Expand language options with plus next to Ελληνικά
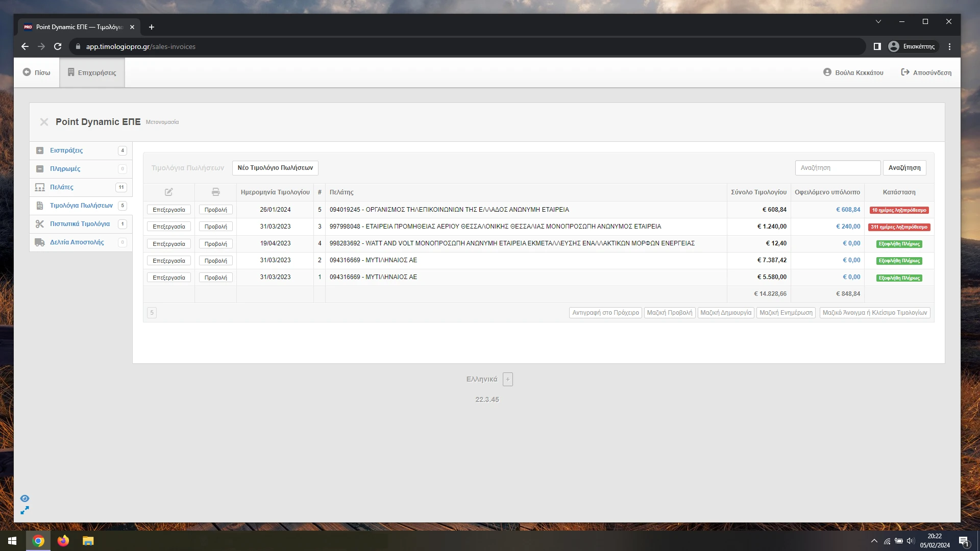The width and height of the screenshot is (980, 551). pyautogui.click(x=508, y=380)
